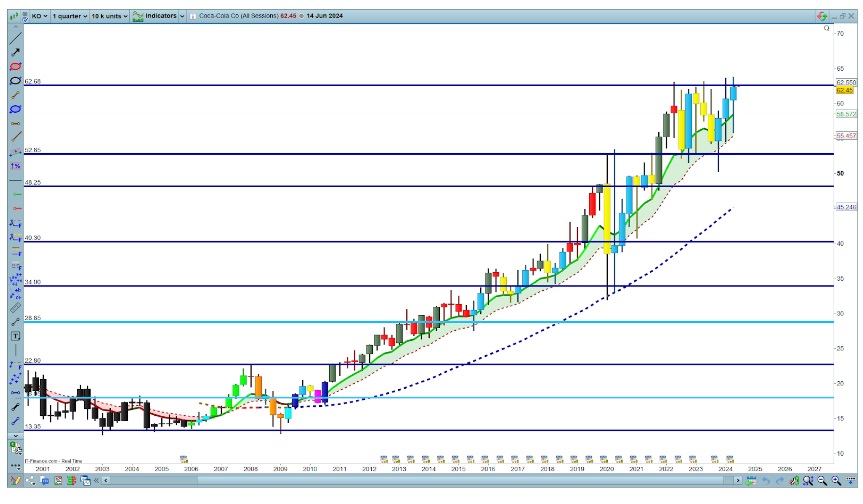
Task: Select the horizontal line at 62.68
Action: 400,85
